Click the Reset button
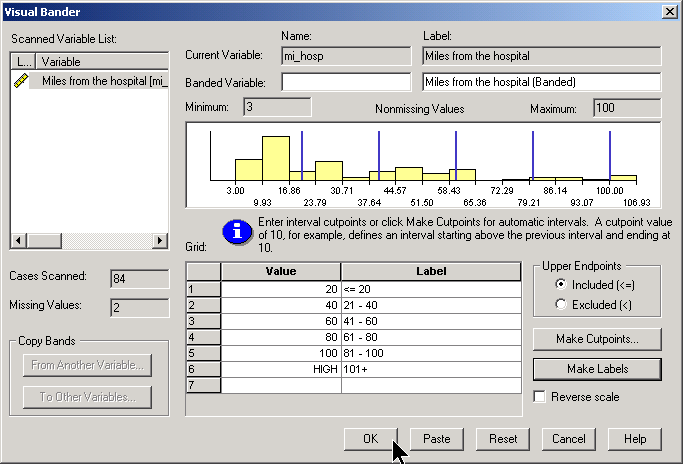 point(502,439)
